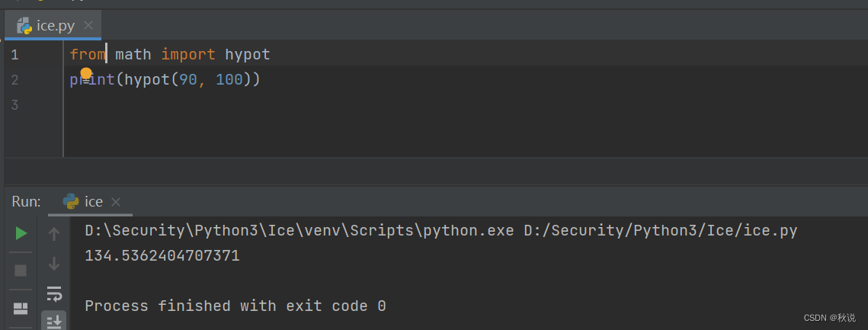Viewport: 868px width, 330px height.
Task: Rerun the script with green play button
Action: point(21,234)
